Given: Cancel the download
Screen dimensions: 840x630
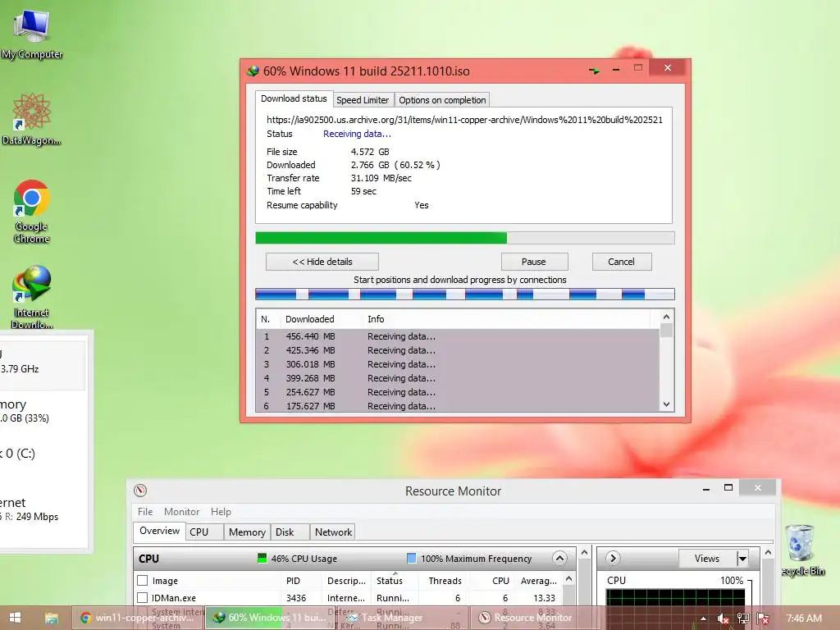Looking at the screenshot, I should (622, 262).
